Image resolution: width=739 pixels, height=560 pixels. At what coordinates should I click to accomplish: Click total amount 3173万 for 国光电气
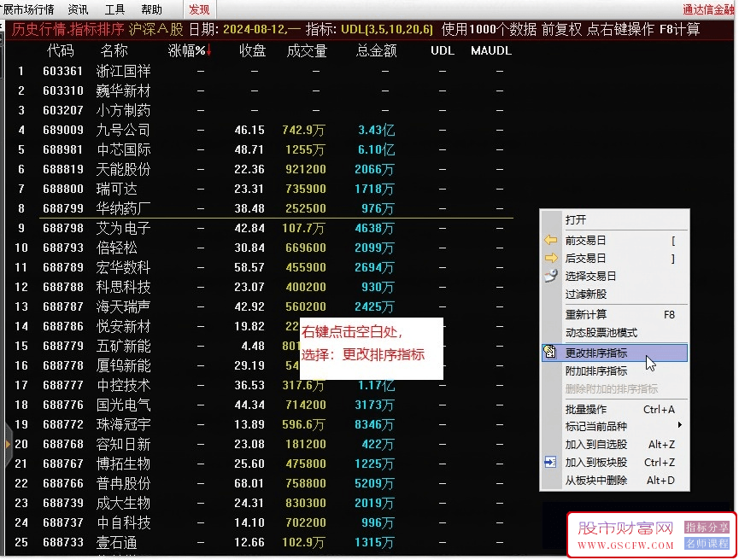pyautogui.click(x=374, y=405)
